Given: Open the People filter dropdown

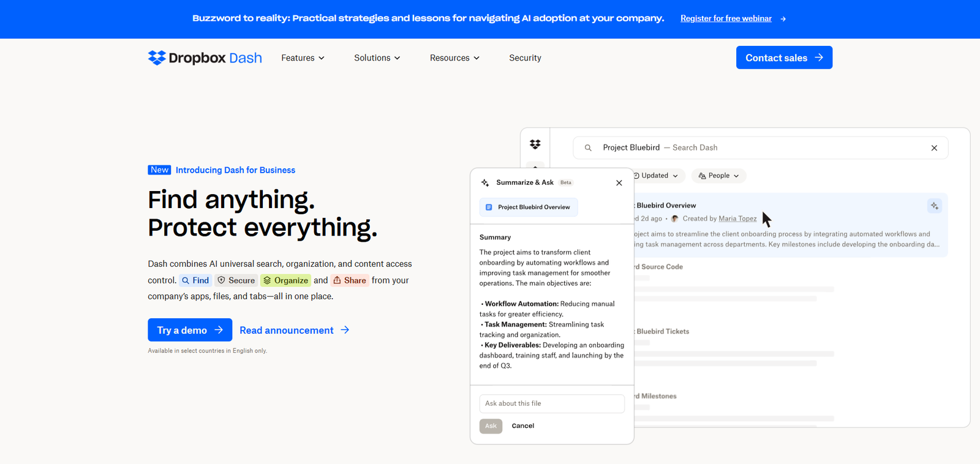Looking at the screenshot, I should click(718, 176).
